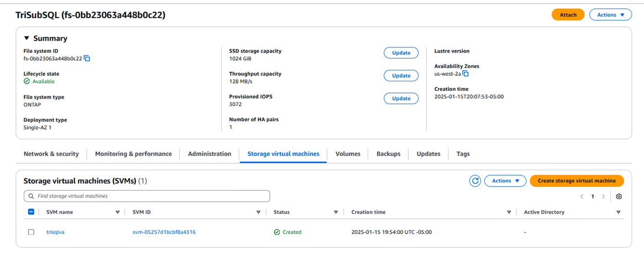
Task: Go to next page of SVMs
Action: click(x=603, y=197)
